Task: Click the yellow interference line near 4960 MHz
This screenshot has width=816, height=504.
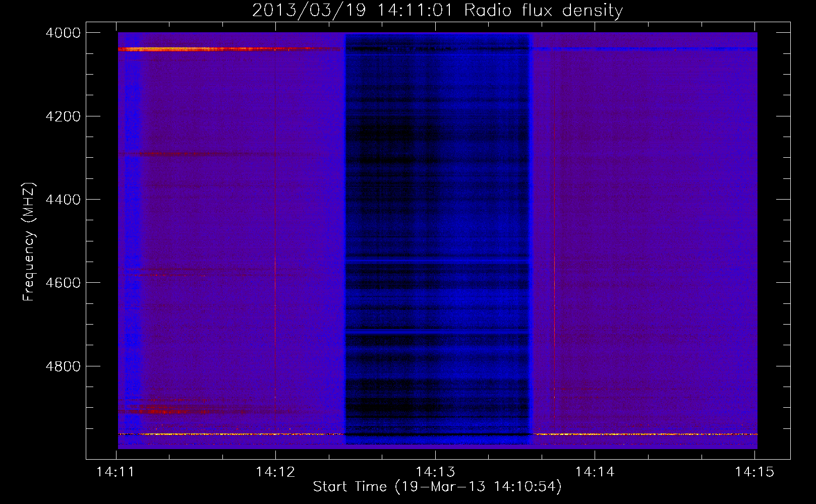Action: [438, 434]
